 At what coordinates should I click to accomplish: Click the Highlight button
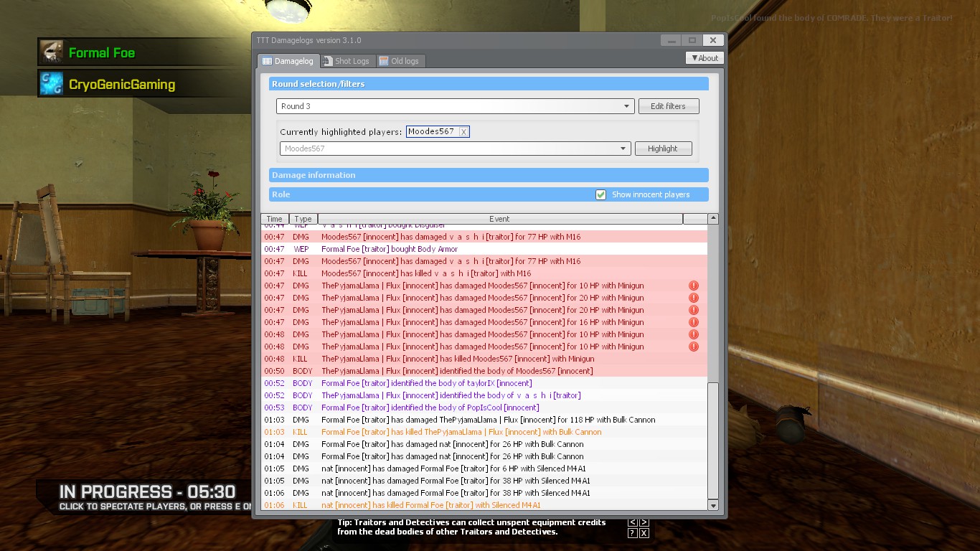[x=662, y=149]
